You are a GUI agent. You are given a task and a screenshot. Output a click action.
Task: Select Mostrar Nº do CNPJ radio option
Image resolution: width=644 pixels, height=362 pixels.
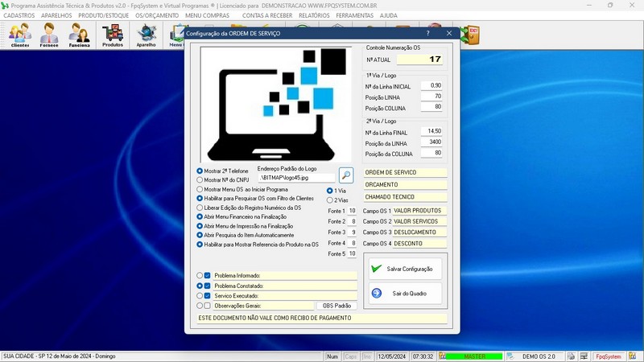coord(200,179)
